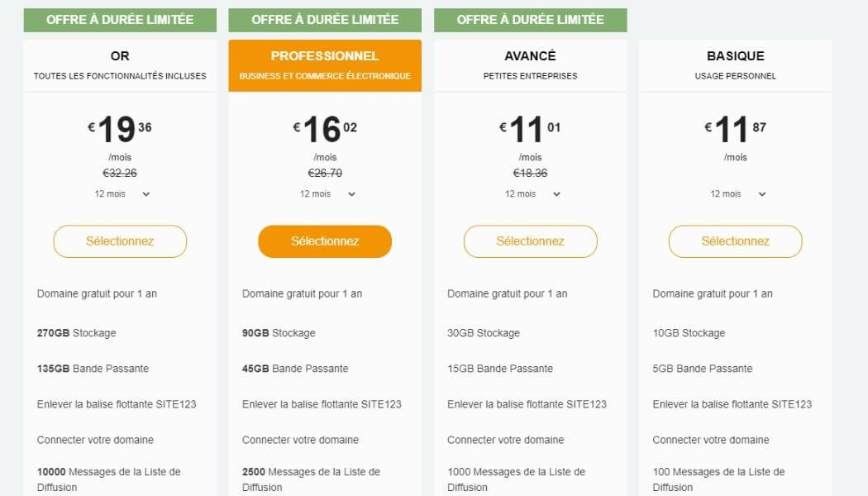Image resolution: width=868 pixels, height=496 pixels.
Task: Click the orange Professionnel plan header
Action: tap(325, 65)
